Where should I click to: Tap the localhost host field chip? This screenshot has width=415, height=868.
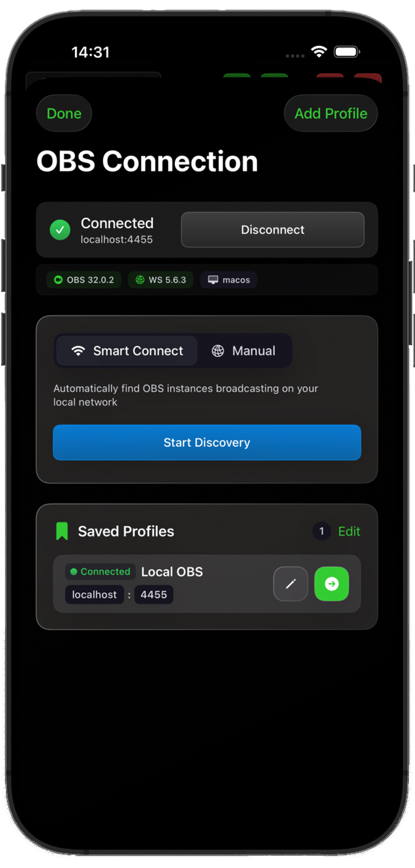[94, 595]
